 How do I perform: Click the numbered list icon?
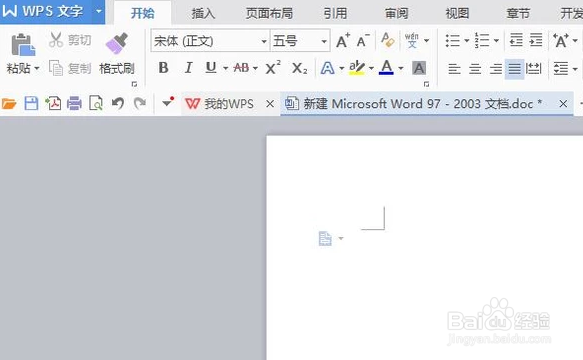coord(482,41)
